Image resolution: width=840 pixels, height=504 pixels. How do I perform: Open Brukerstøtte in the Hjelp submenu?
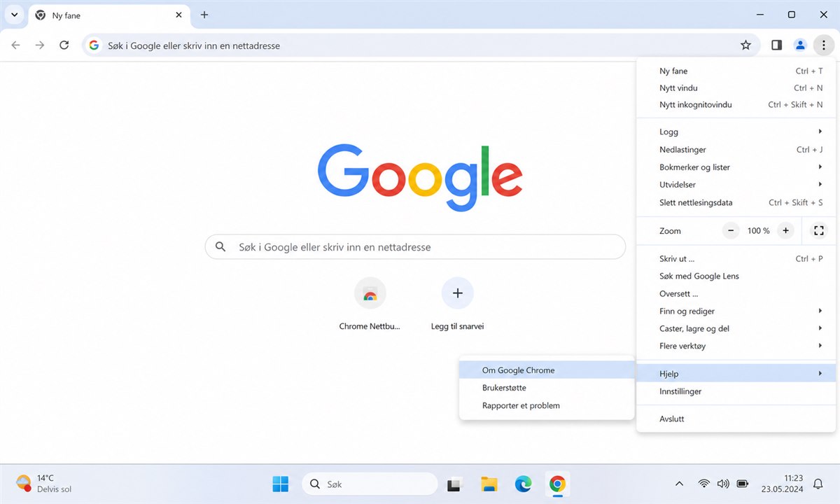(547, 388)
